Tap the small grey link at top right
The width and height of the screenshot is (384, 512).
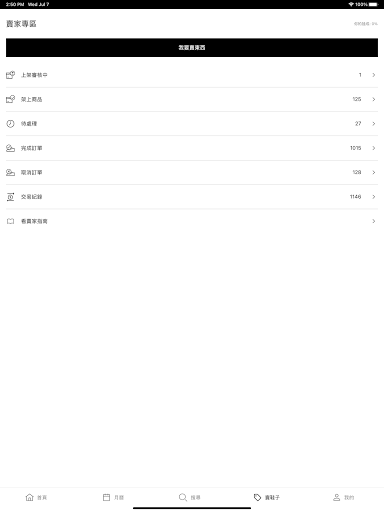click(x=366, y=24)
